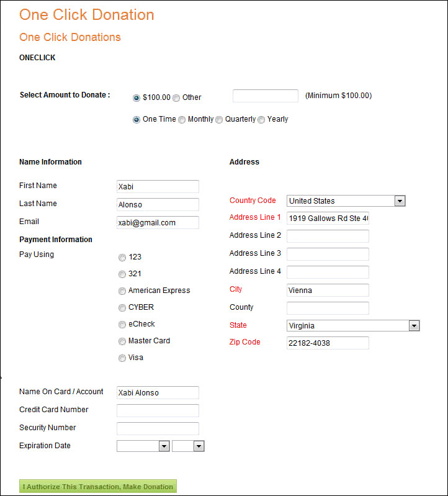Click the custom donation amount field
Viewport: 448px width, 496px height.
266,96
